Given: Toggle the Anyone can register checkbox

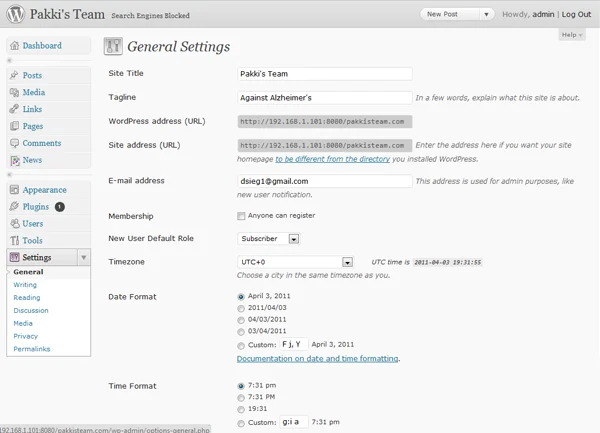Looking at the screenshot, I should click(x=241, y=216).
